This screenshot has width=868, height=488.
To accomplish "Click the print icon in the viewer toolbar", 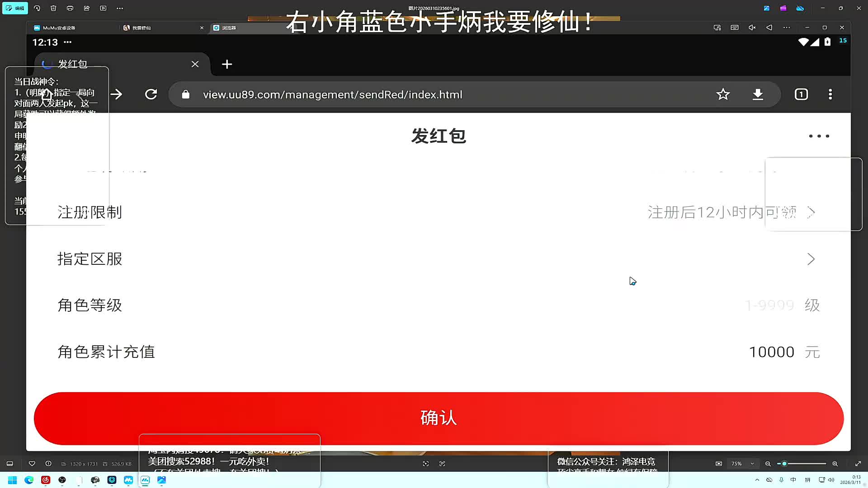I will click(70, 8).
